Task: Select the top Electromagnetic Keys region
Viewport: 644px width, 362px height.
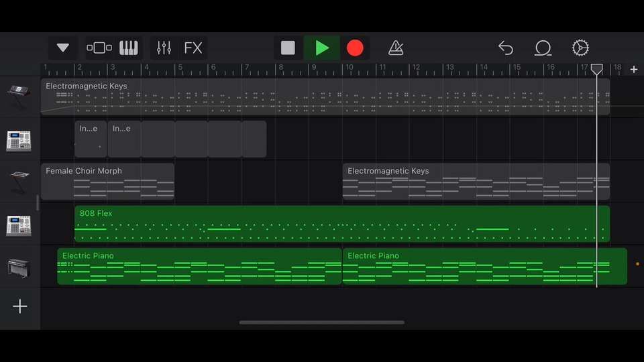Action: 325,97
